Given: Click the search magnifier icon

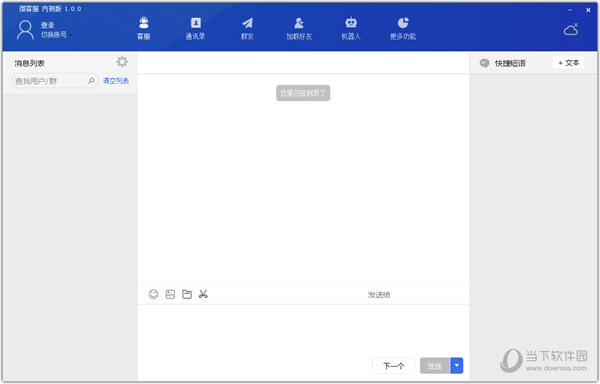Looking at the screenshot, I should pos(91,81).
